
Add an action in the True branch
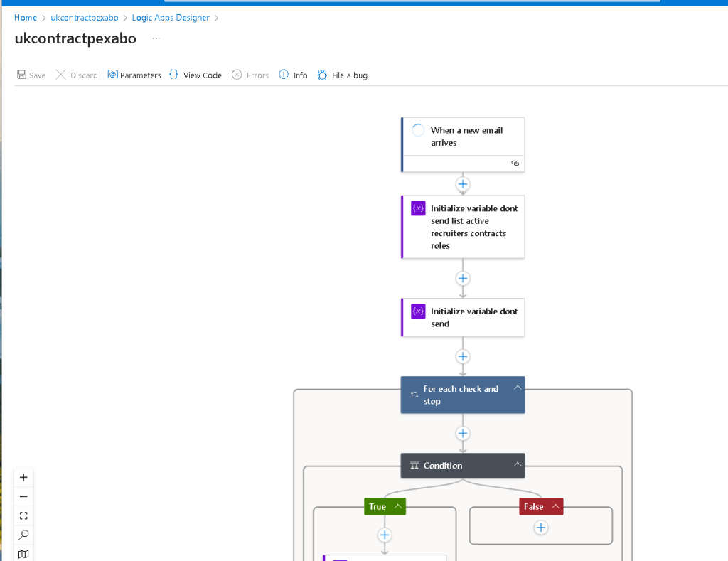pos(385,535)
